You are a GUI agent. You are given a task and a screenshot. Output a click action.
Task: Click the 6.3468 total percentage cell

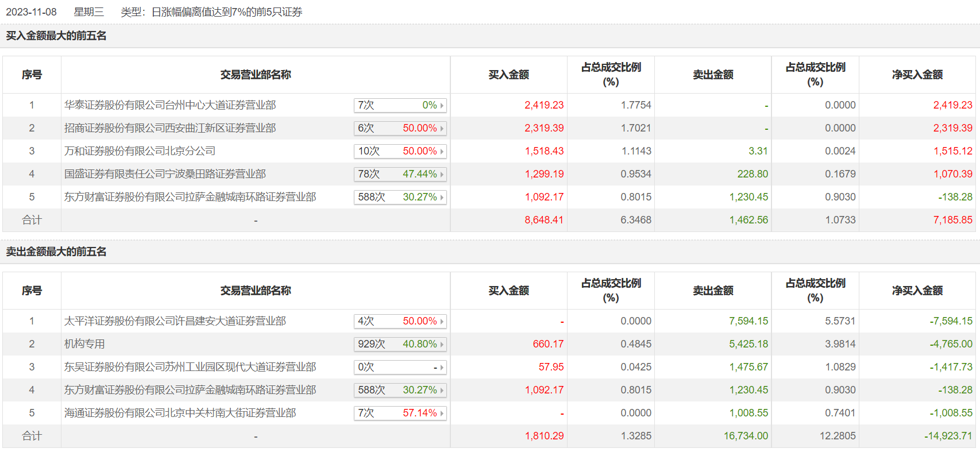pyautogui.click(x=636, y=220)
